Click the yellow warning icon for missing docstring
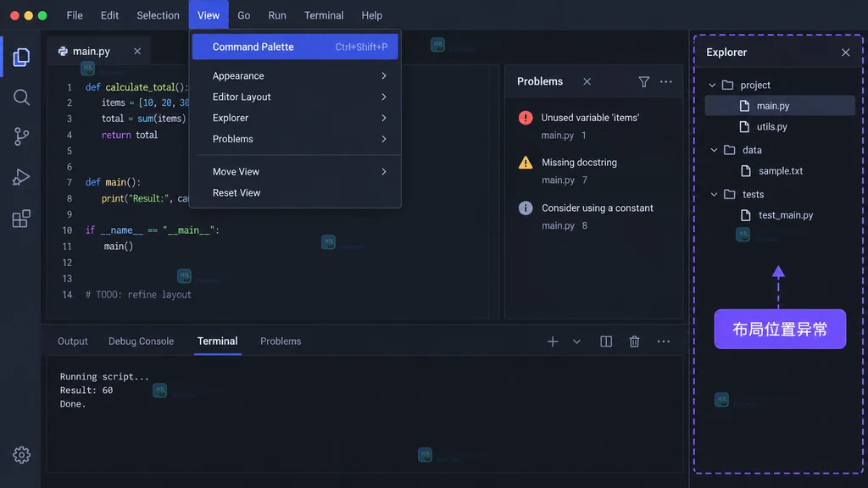This screenshot has height=488, width=868. point(526,163)
